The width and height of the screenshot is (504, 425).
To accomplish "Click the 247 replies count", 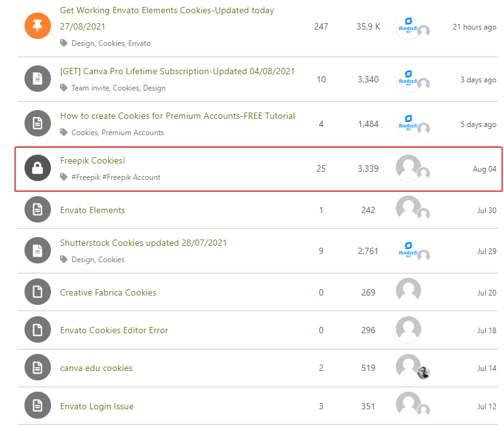I will point(321,26).
